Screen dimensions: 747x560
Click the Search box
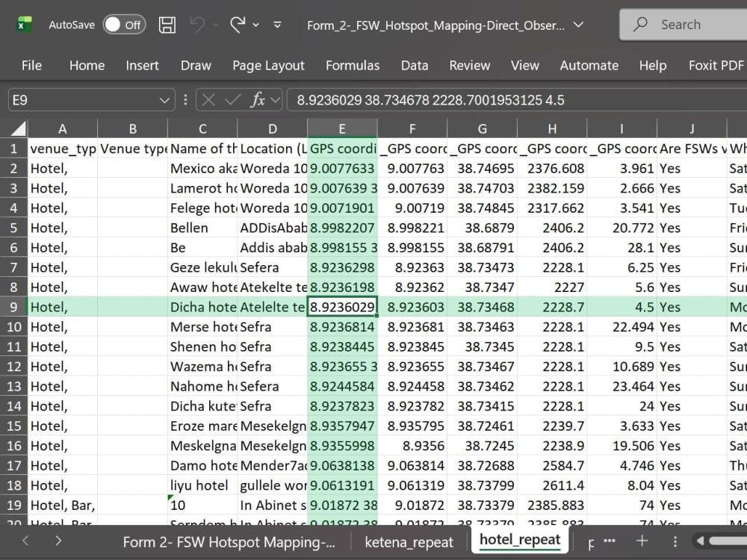tap(684, 25)
